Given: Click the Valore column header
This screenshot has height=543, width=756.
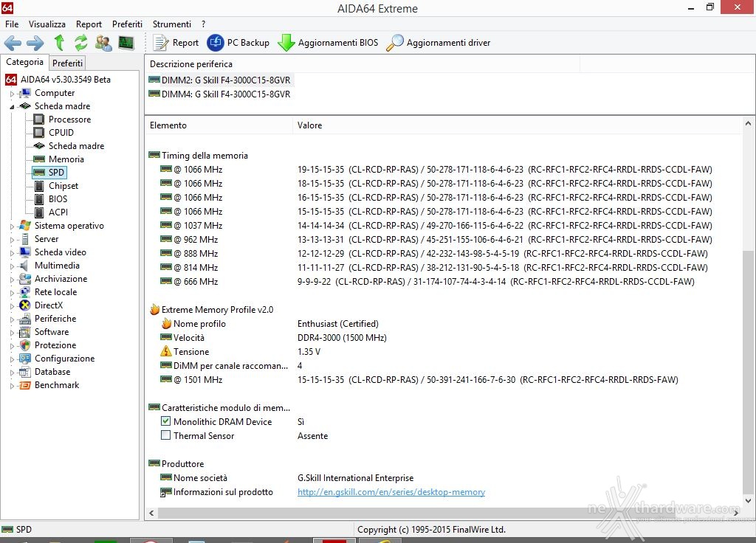Looking at the screenshot, I should pos(517,125).
